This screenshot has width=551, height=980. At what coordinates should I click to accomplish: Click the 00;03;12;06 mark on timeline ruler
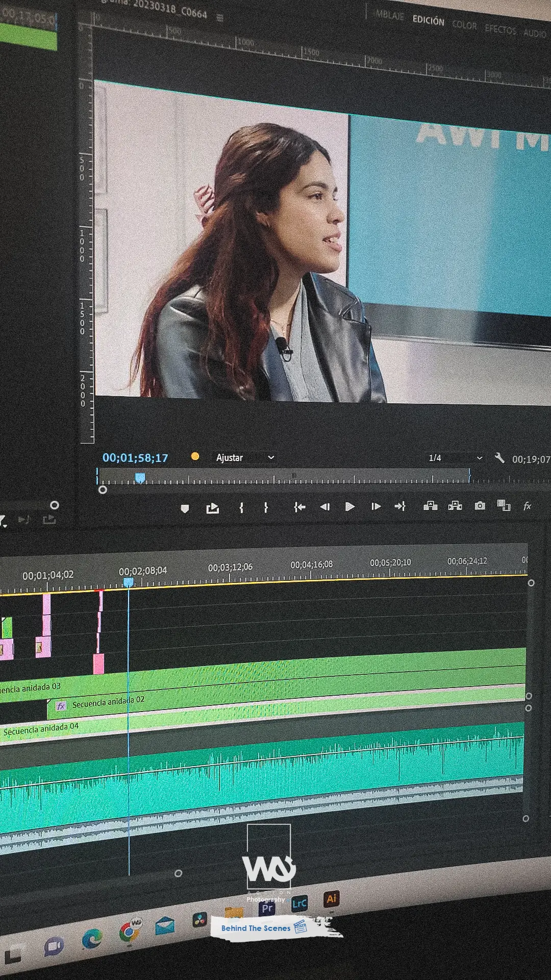tap(230, 567)
